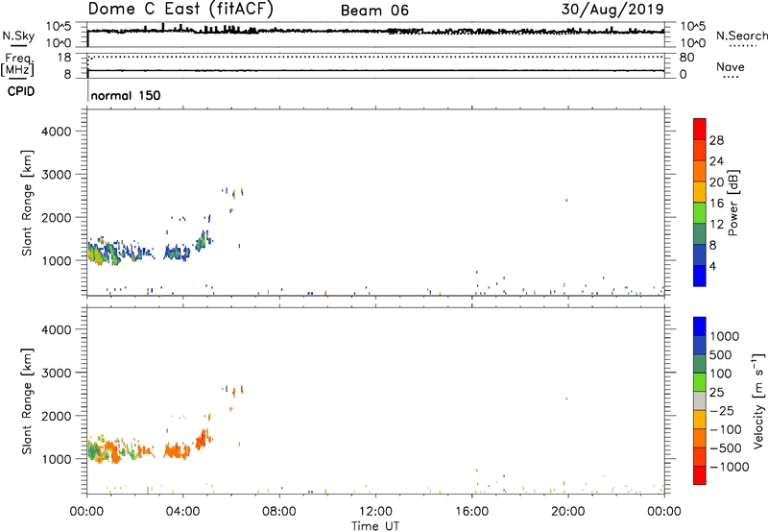
Task: Pick the yellow 16–20 dB swatch on the Power bar
Action: point(700,192)
